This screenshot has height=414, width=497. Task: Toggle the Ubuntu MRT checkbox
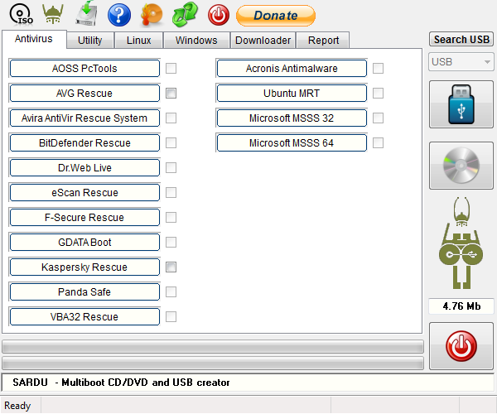tap(378, 93)
